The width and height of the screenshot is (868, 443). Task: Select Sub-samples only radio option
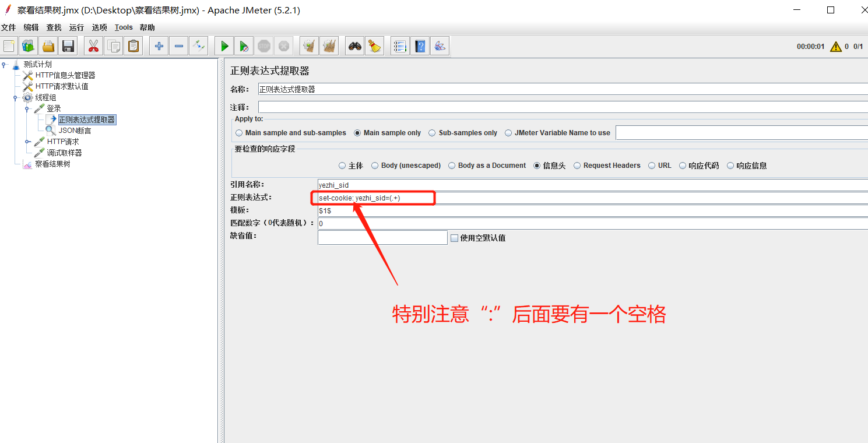(432, 133)
